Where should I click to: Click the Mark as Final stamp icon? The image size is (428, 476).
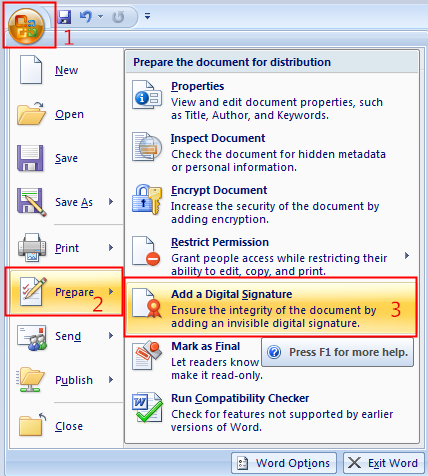coord(147,355)
